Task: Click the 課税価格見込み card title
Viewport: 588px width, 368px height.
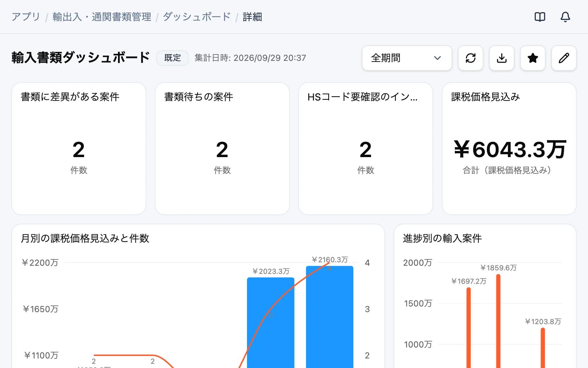Action: coord(486,97)
